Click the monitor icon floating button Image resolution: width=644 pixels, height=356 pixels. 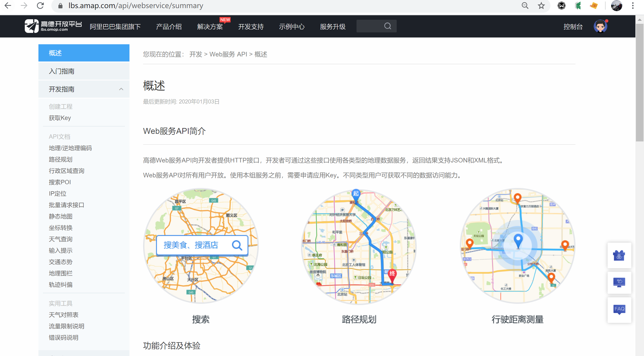619,282
